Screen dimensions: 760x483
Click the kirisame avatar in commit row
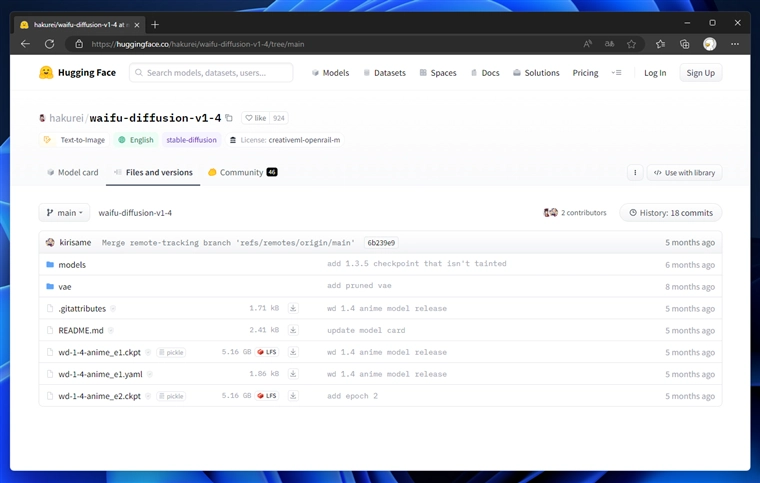(50, 242)
